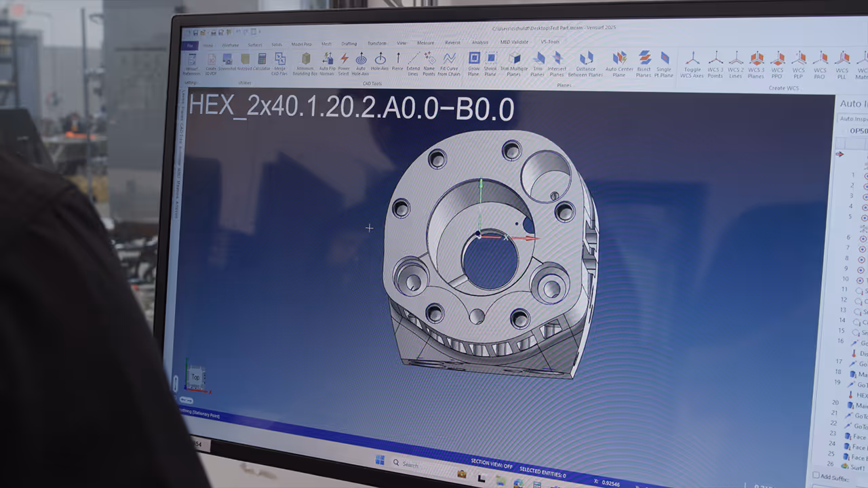Screen dimensions: 868x488
Task: Select the VS-Tools ribbon tab
Action: point(549,41)
